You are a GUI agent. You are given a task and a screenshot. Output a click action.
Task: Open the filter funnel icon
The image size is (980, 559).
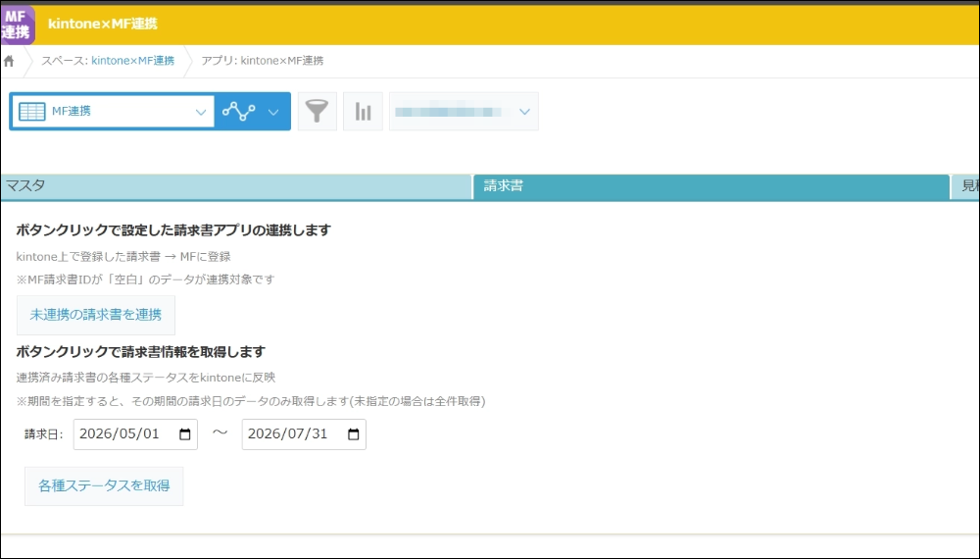click(x=318, y=111)
